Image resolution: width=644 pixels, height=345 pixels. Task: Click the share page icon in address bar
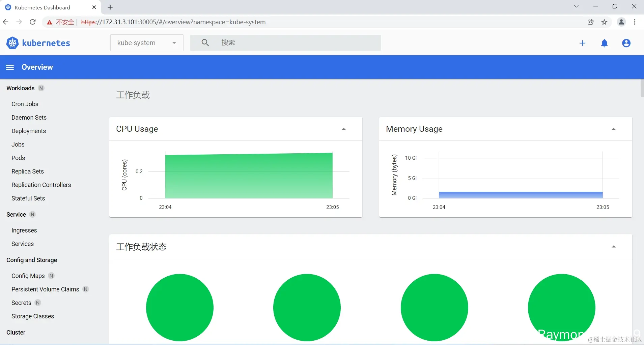[x=590, y=22]
